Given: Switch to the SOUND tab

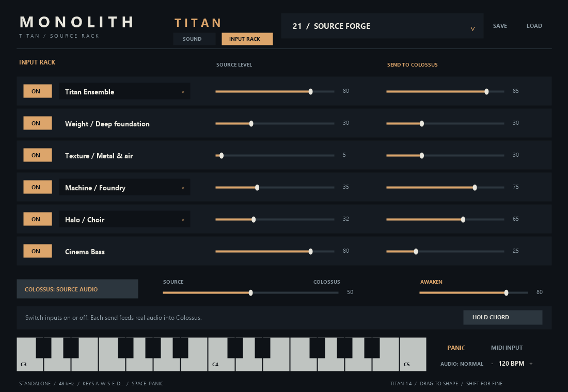Looking at the screenshot, I should 194,39.
